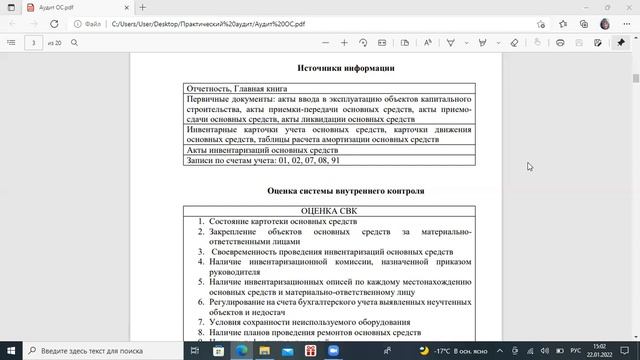Open File Explorer from taskbar
Image resolution: width=640 pixels, height=360 pixels.
[264, 351]
